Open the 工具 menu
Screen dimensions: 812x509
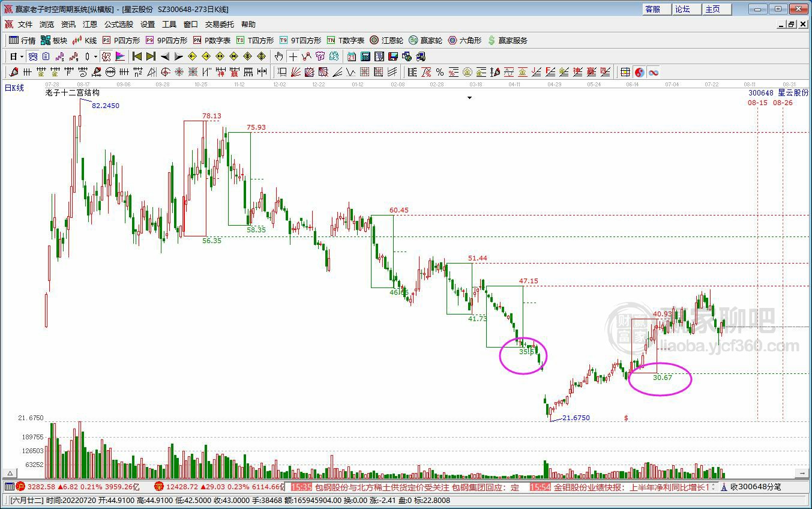pos(169,25)
